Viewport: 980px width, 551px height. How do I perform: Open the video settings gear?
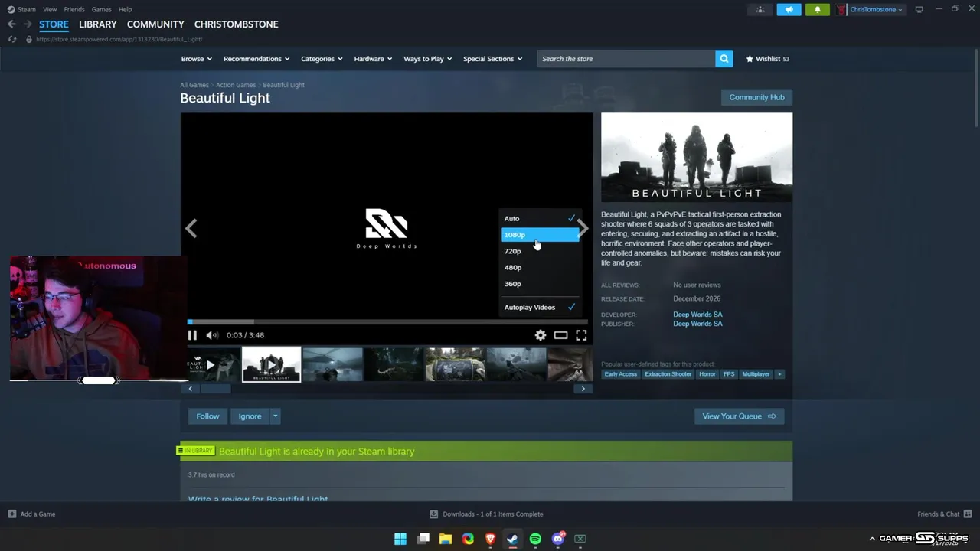coord(541,335)
